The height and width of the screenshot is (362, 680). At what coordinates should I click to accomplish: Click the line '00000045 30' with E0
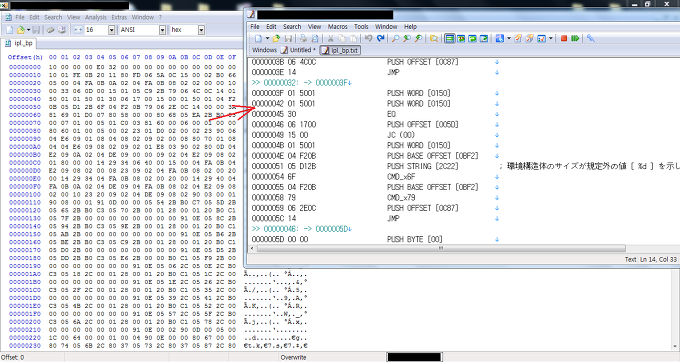point(324,114)
